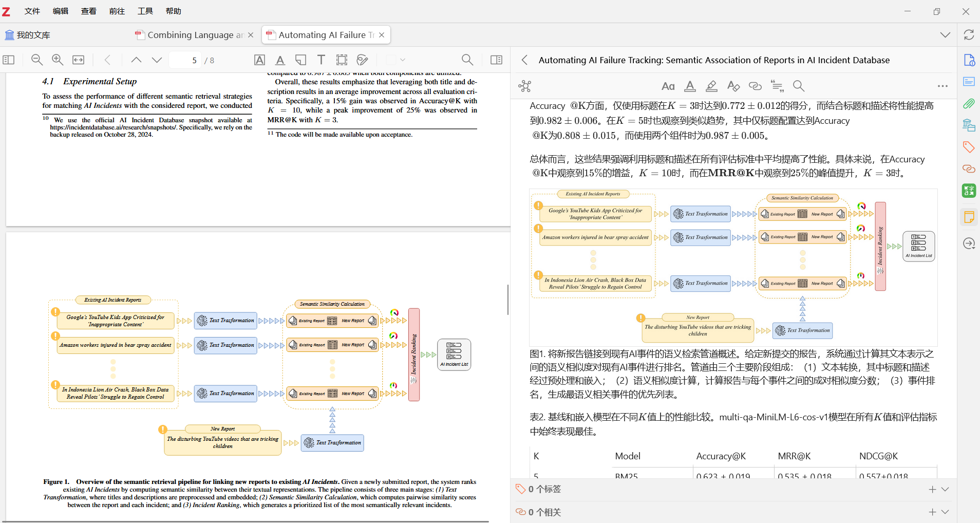Select the ink draw annotation tool
The width and height of the screenshot is (980, 523).
tap(362, 60)
